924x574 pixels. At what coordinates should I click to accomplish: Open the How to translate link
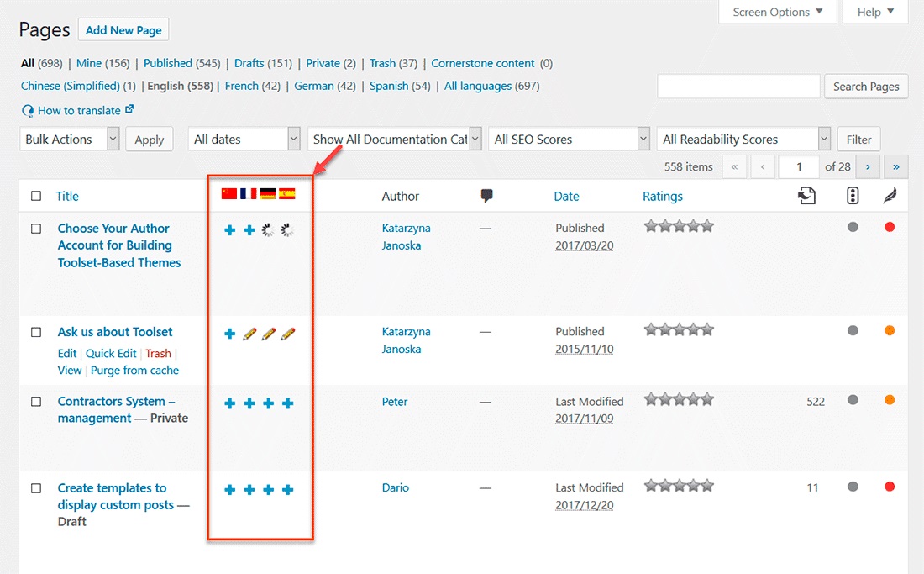(79, 110)
